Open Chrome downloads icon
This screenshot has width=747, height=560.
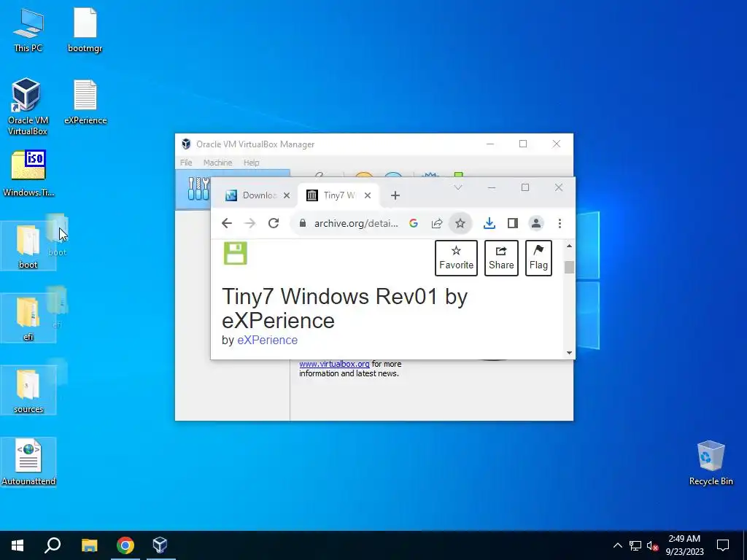[489, 223]
